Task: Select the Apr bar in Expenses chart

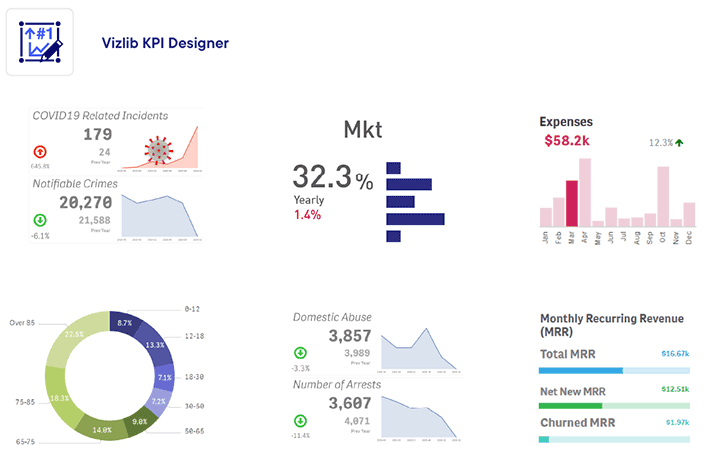Action: click(585, 192)
